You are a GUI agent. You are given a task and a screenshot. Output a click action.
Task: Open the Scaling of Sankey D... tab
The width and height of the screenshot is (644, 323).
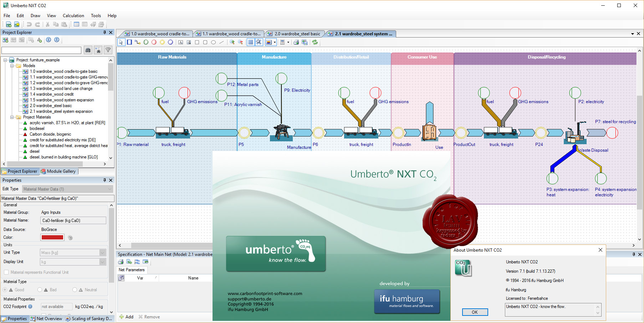tap(89, 319)
